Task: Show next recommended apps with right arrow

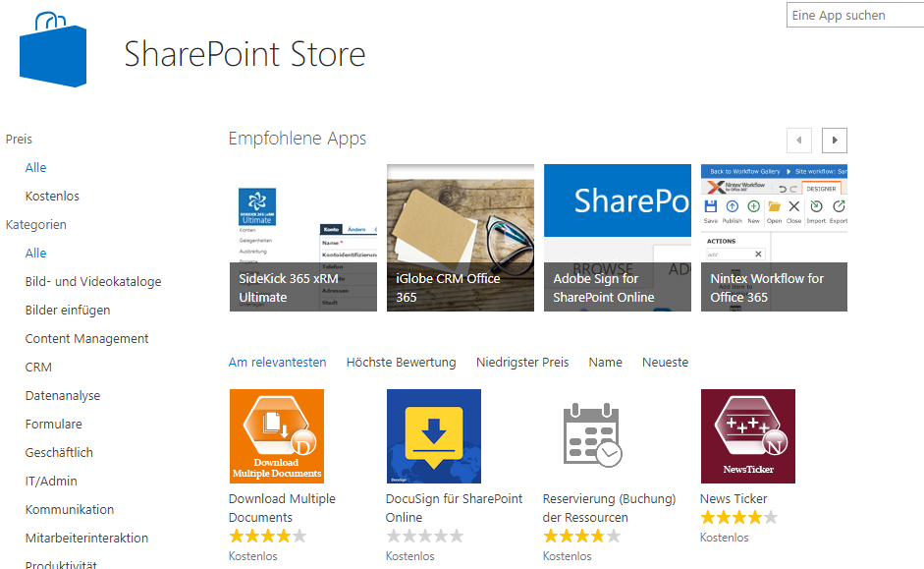Action: pyautogui.click(x=835, y=141)
